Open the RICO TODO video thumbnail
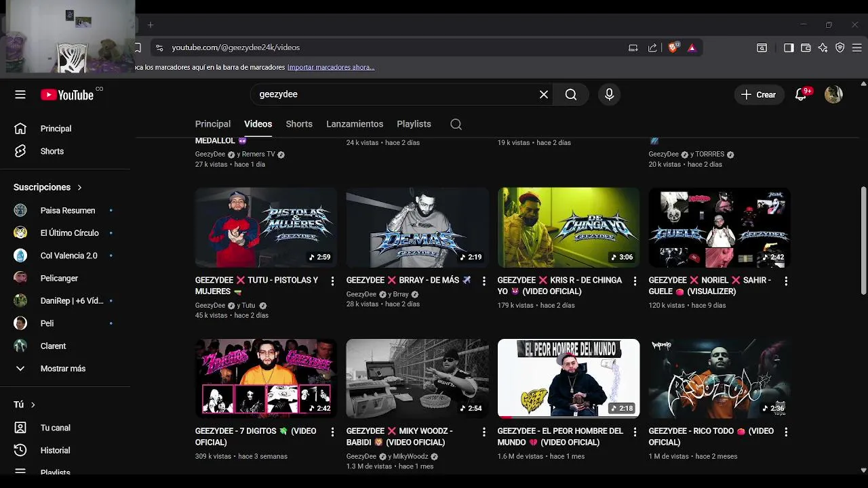The width and height of the screenshot is (868, 488). [x=719, y=378]
